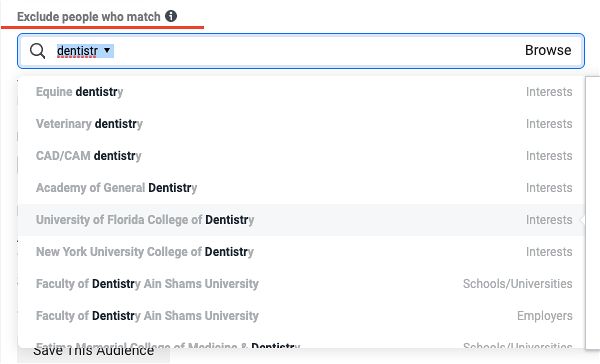Viewport: 600px width, 364px height.
Task: Open the Browse targeting options
Action: coord(548,50)
